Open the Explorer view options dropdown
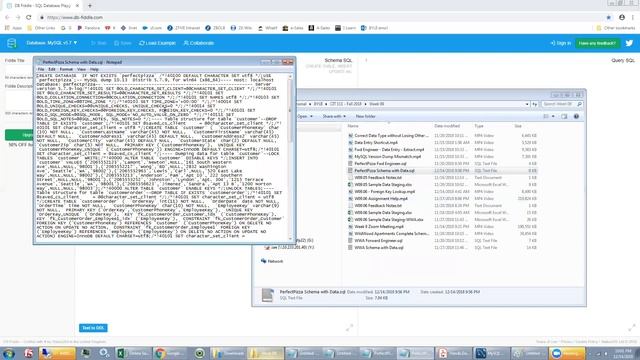Image resolution: width=640 pixels, height=360 pixels. [x=553, y=117]
